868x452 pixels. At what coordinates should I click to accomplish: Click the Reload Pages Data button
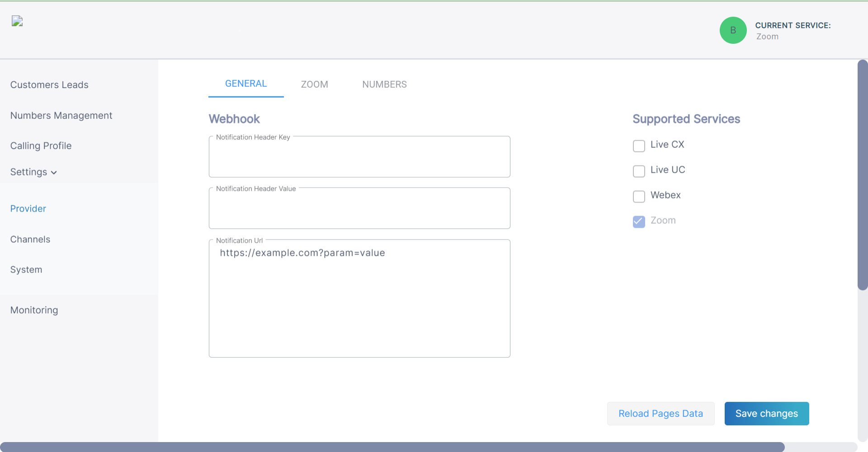click(660, 414)
